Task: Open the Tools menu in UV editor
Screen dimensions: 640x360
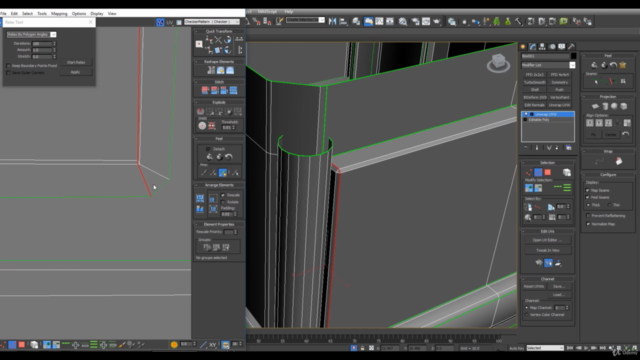Action: click(42, 13)
